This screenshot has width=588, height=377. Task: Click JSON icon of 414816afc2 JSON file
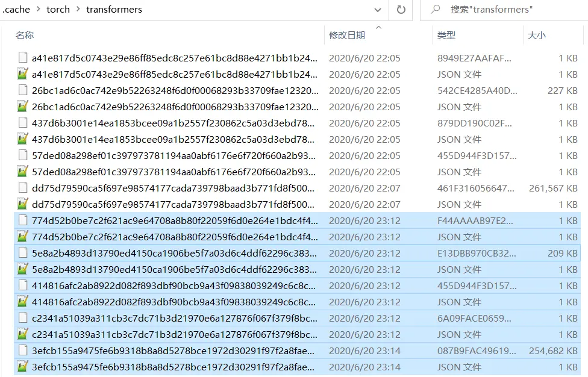pos(23,302)
